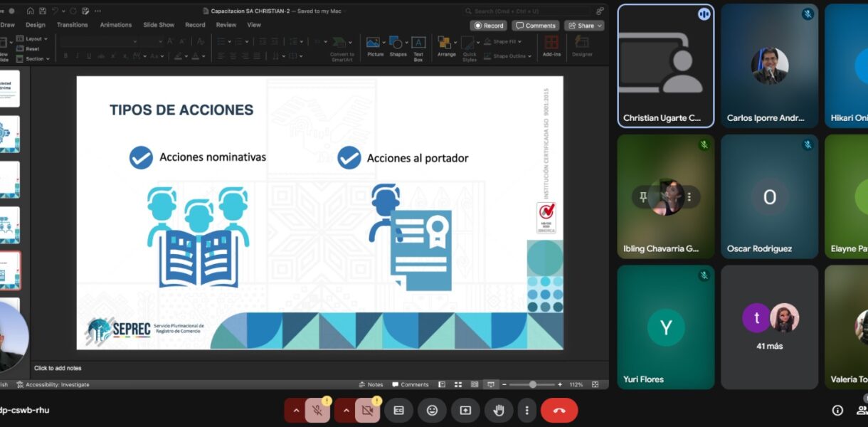
Task: Show the 41 más participants
Action: [769, 327]
